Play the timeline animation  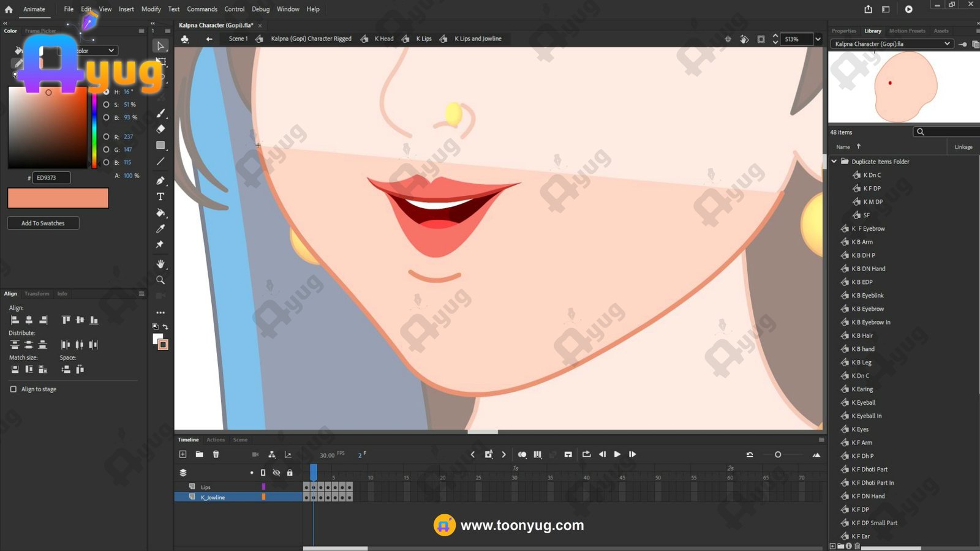617,454
